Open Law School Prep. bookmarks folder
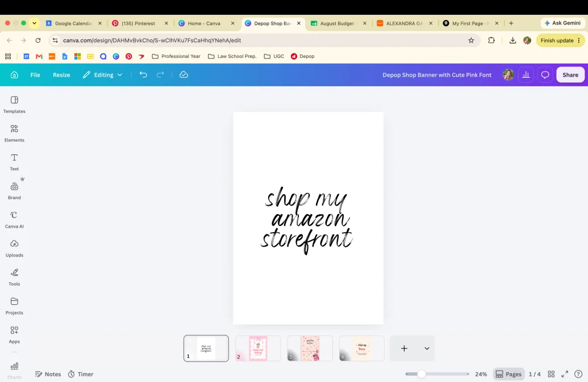The image size is (588, 382). tap(232, 56)
